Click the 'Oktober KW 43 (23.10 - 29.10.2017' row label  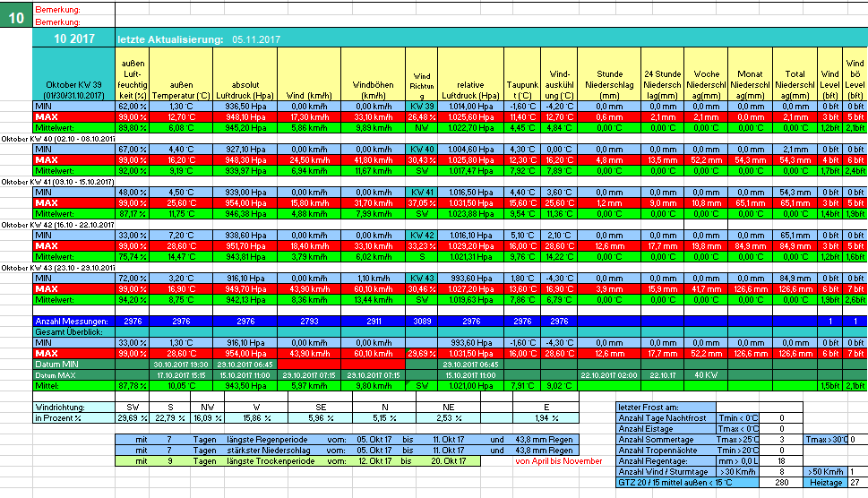pyautogui.click(x=57, y=268)
